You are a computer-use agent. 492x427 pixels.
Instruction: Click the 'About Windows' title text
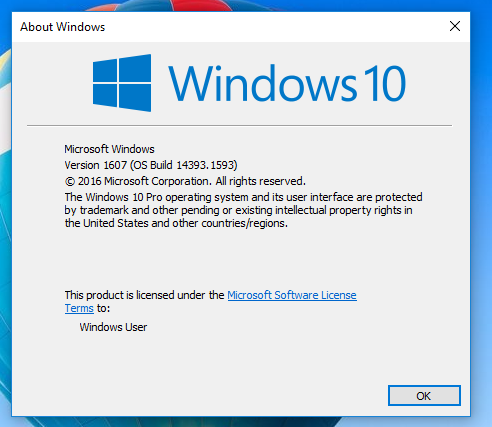[62, 27]
